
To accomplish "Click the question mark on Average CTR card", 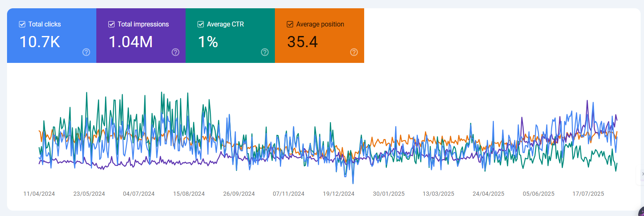I will tap(265, 52).
